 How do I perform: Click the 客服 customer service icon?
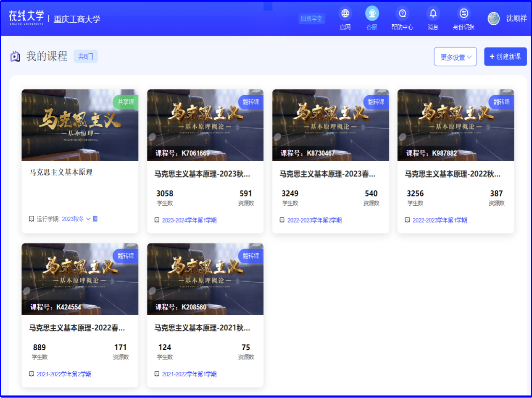[x=372, y=14]
